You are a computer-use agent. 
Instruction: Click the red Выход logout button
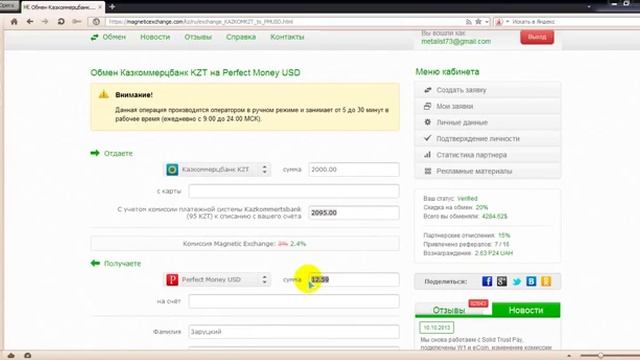tap(537, 37)
